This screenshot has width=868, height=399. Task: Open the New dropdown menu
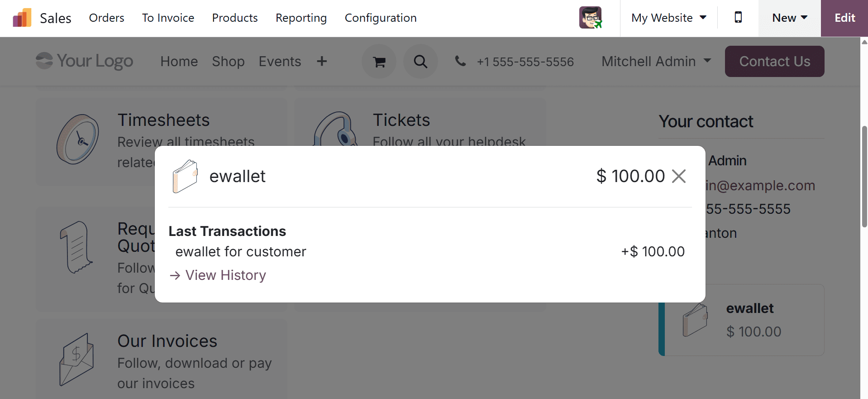tap(789, 18)
